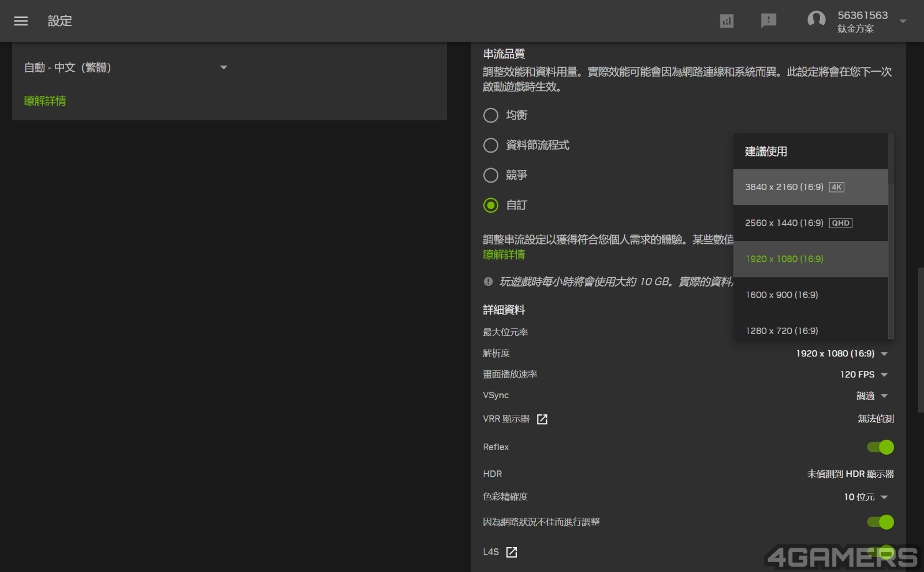Choose 2560 x 1440 (16:9) QHD resolution
924x572 pixels.
tap(810, 223)
